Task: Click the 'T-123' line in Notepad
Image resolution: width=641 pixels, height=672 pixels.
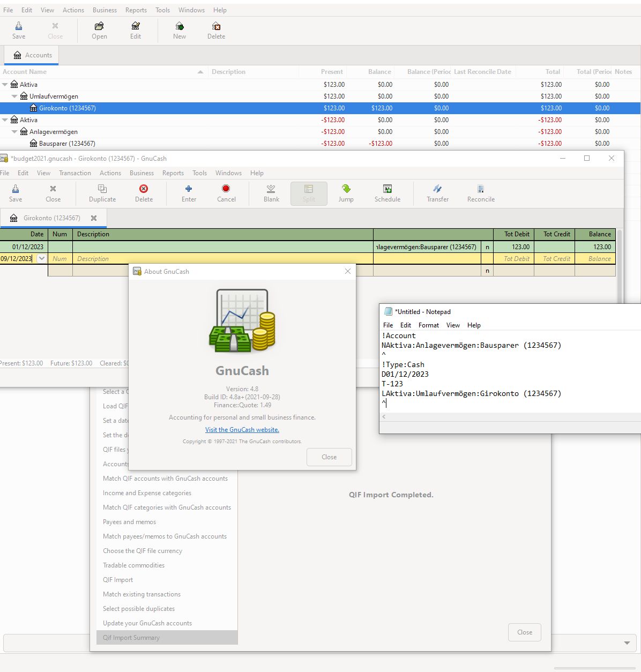Action: click(x=393, y=384)
